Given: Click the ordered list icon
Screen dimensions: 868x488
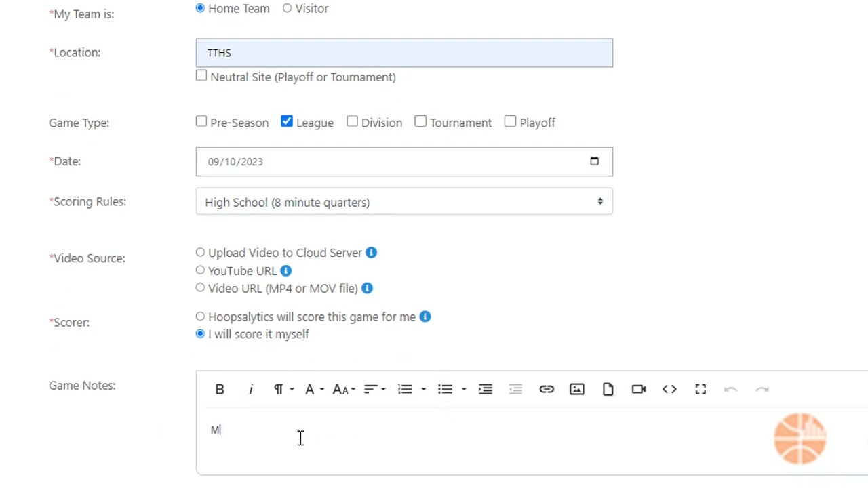Looking at the screenshot, I should [x=405, y=389].
